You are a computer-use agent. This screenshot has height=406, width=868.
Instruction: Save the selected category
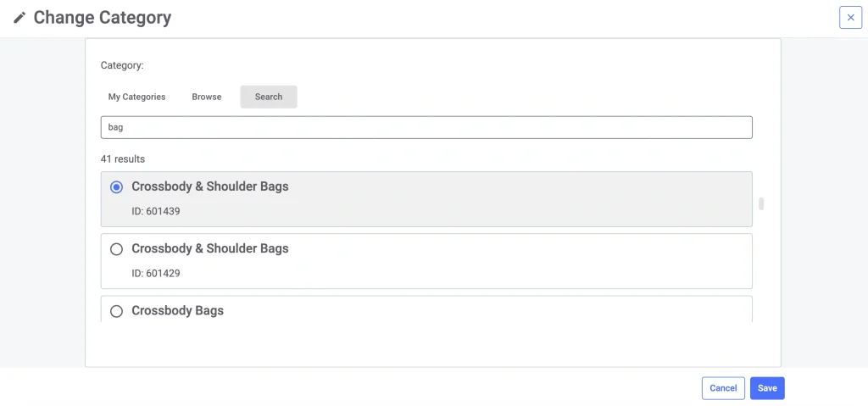[x=767, y=388]
